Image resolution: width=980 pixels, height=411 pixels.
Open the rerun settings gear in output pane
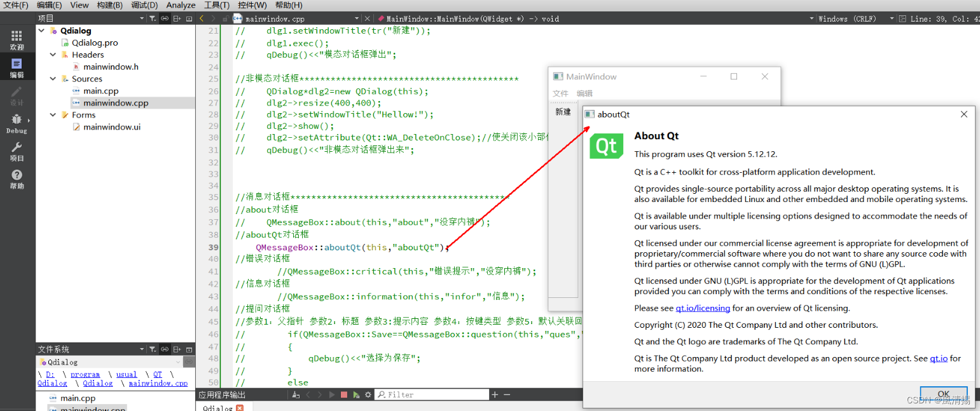368,394
